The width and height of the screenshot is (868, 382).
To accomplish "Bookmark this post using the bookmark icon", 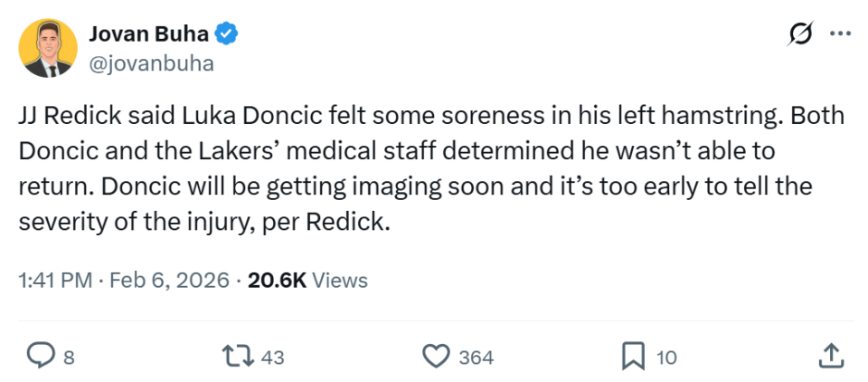I will (634, 357).
